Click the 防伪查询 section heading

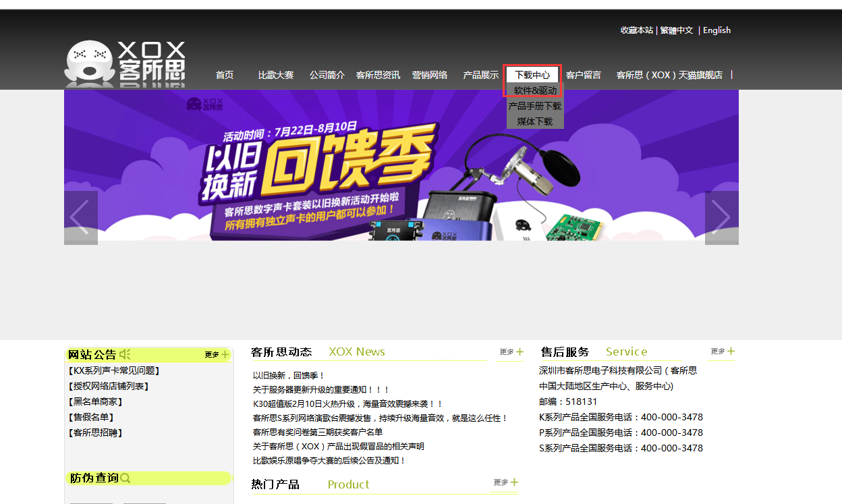tap(94, 478)
